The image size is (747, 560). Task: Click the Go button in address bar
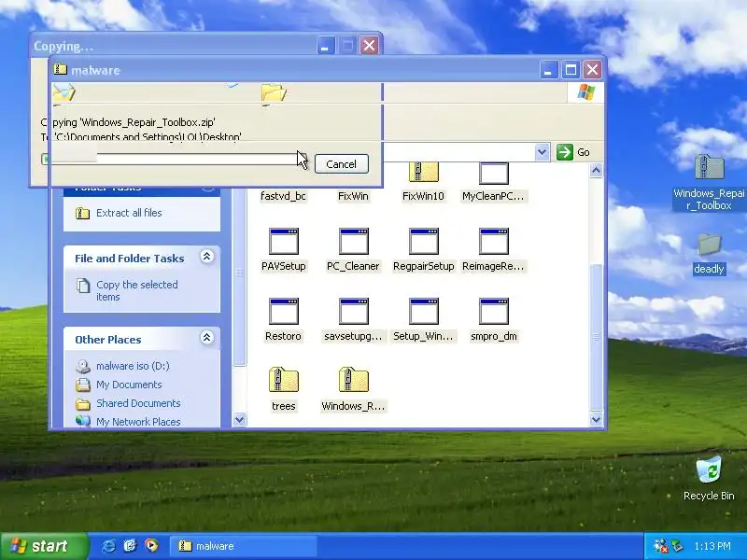point(573,152)
